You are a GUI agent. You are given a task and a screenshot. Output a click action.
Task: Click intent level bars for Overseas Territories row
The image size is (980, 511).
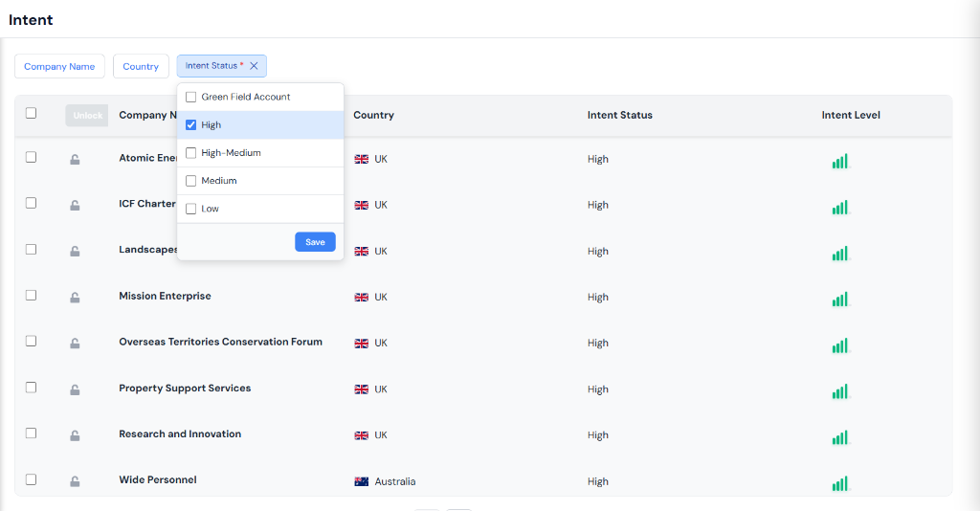tap(840, 345)
